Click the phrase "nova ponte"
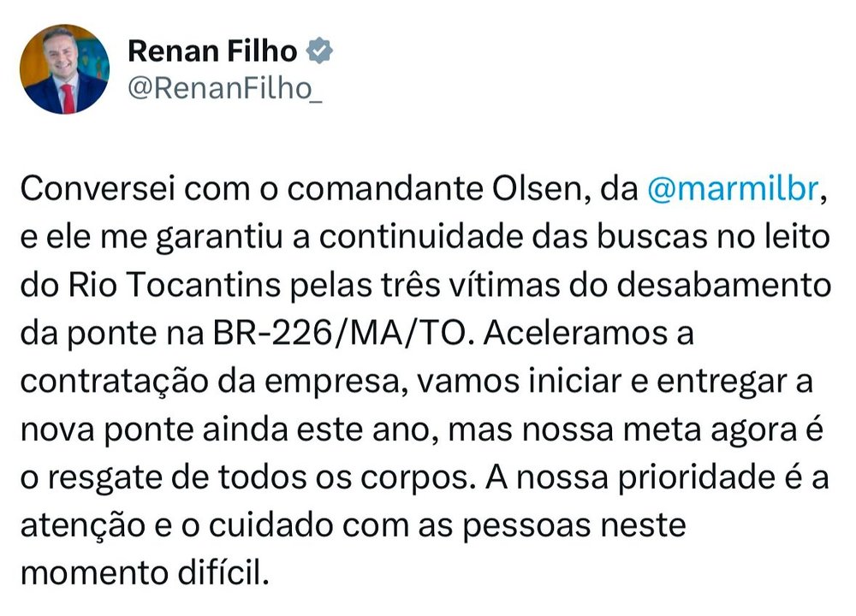The height and width of the screenshot is (616, 856). (x=107, y=430)
